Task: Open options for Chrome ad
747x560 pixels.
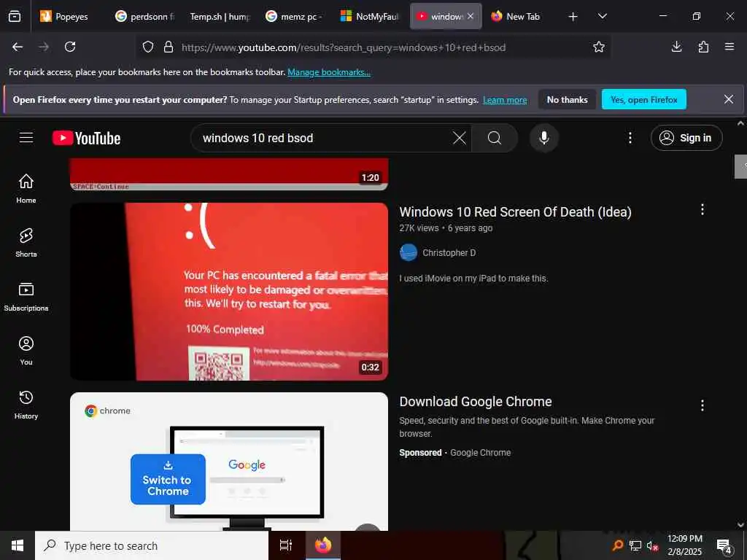Action: 702,405
